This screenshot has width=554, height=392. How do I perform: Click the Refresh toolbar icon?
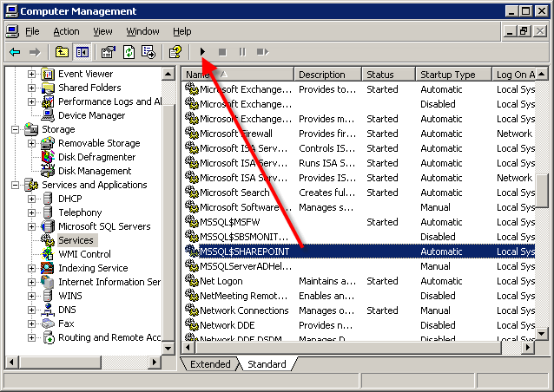coord(129,53)
